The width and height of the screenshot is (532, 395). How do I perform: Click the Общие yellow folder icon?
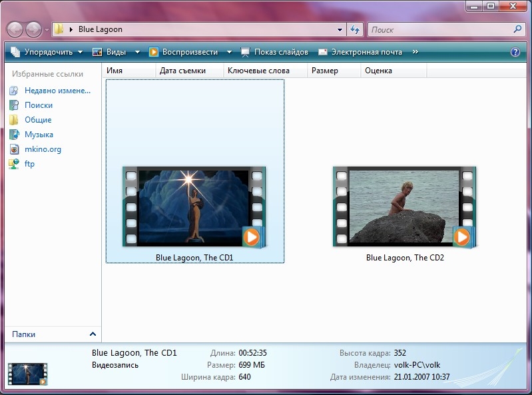click(x=14, y=120)
